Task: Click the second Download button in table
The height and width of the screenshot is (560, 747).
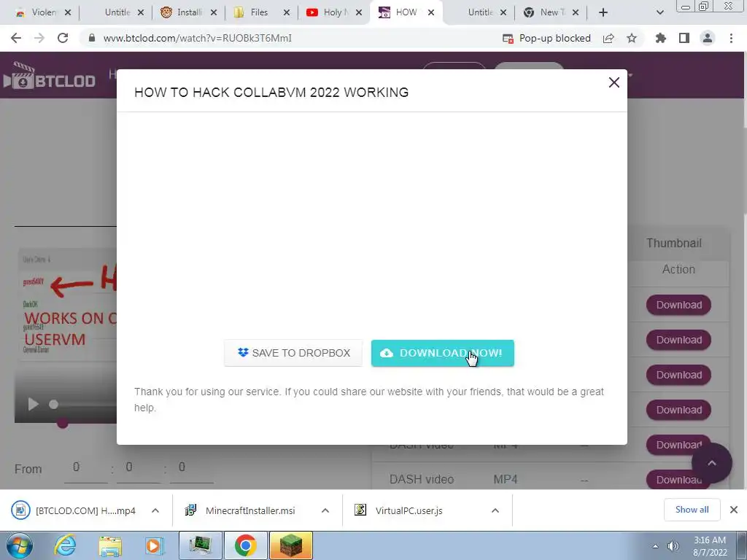Action: coord(678,340)
